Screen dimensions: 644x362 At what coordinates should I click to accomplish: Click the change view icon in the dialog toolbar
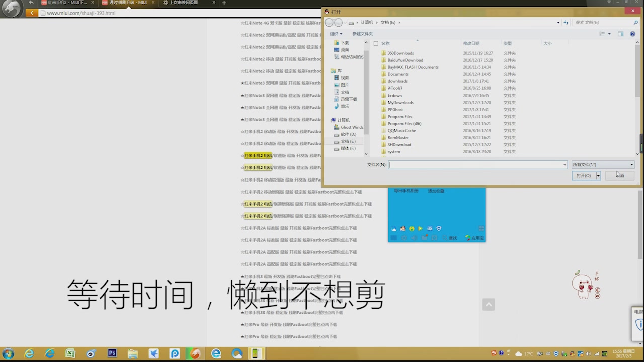coord(602,34)
